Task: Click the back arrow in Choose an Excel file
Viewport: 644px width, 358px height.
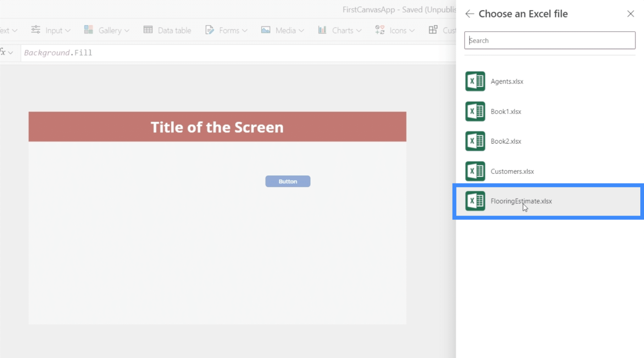Action: pyautogui.click(x=469, y=14)
